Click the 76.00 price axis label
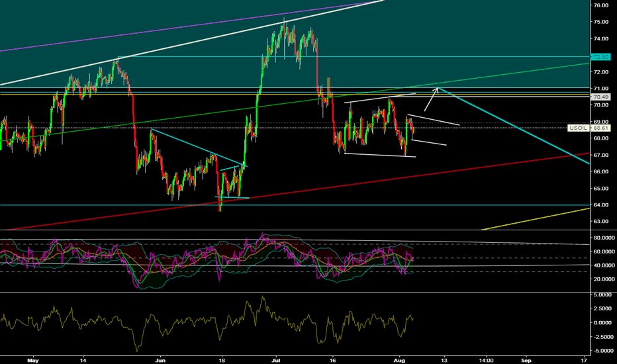 click(x=601, y=5)
